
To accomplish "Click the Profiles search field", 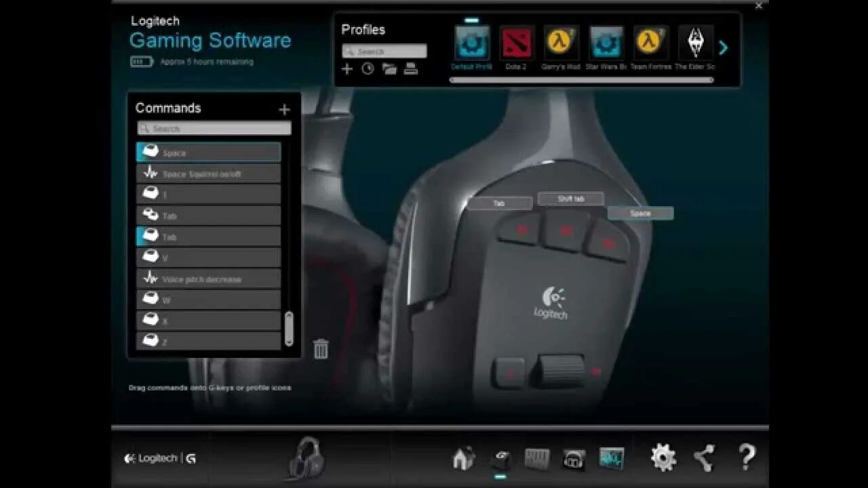I will [384, 51].
